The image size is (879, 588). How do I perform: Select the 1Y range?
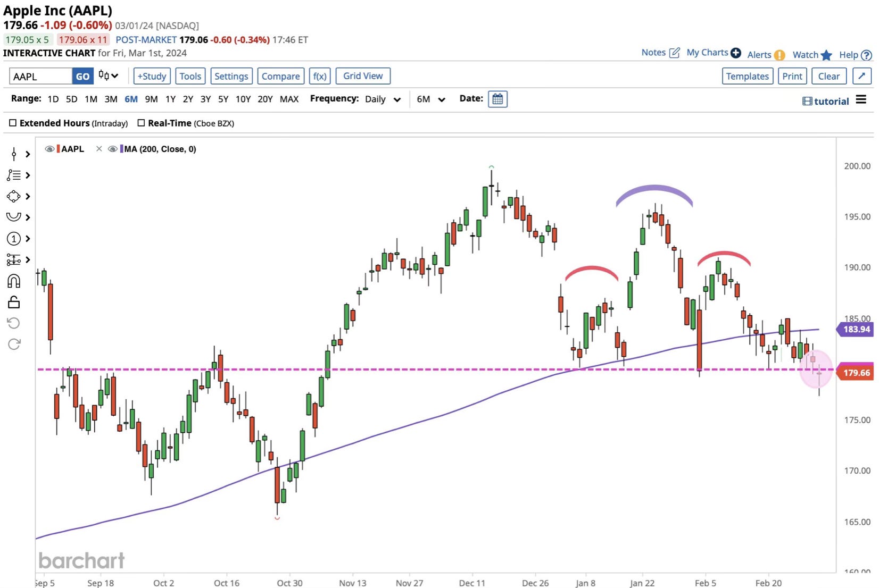[170, 99]
